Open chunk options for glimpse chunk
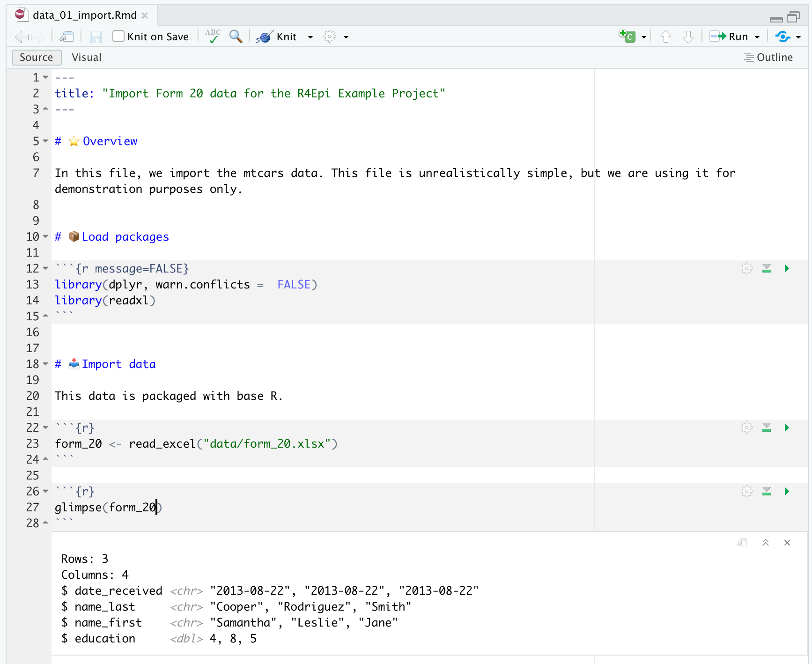812x664 pixels. coord(747,491)
